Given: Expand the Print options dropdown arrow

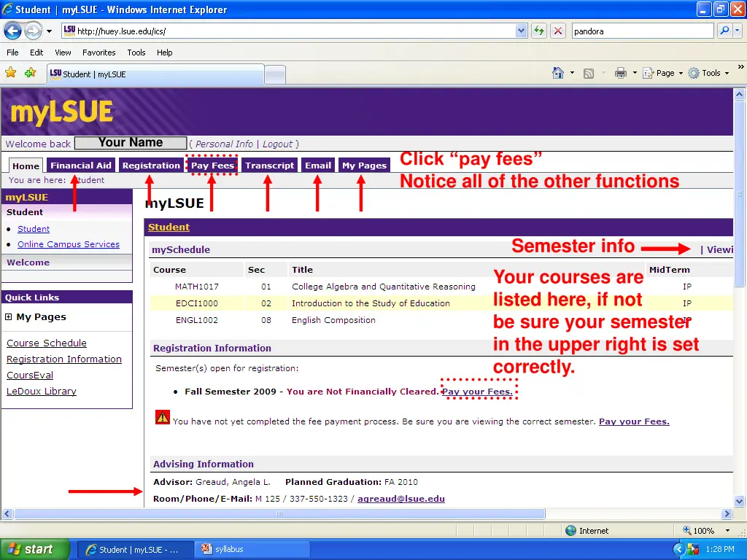Looking at the screenshot, I should [635, 74].
